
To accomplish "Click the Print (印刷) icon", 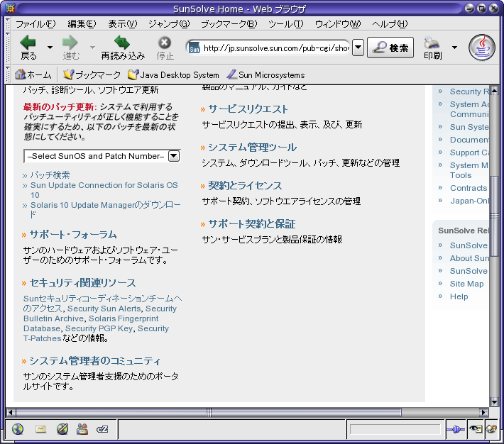I will coord(432,43).
